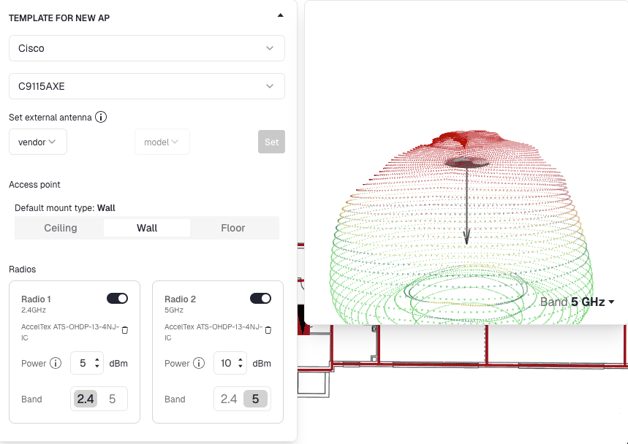628x444 pixels.
Task: Select the Ceiling mount type tab
Action: 60,228
